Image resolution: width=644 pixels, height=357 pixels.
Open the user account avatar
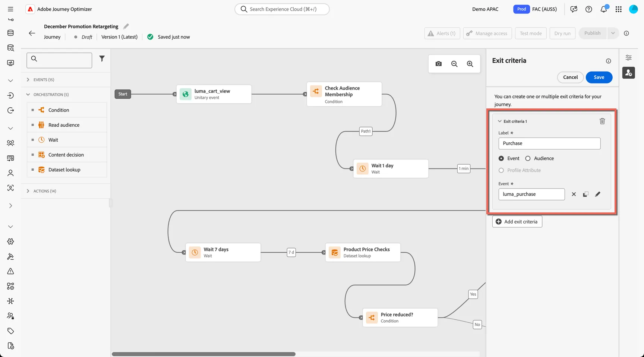(633, 9)
